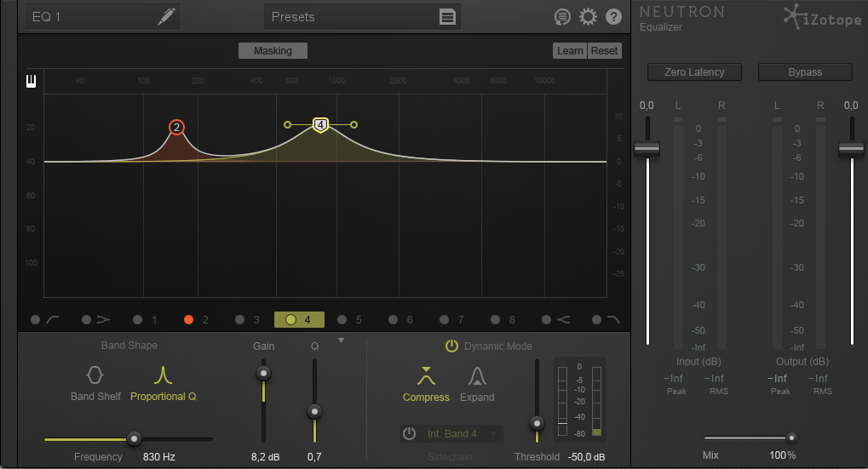Select the band 4 tab
The width and height of the screenshot is (868, 469).
click(300, 320)
